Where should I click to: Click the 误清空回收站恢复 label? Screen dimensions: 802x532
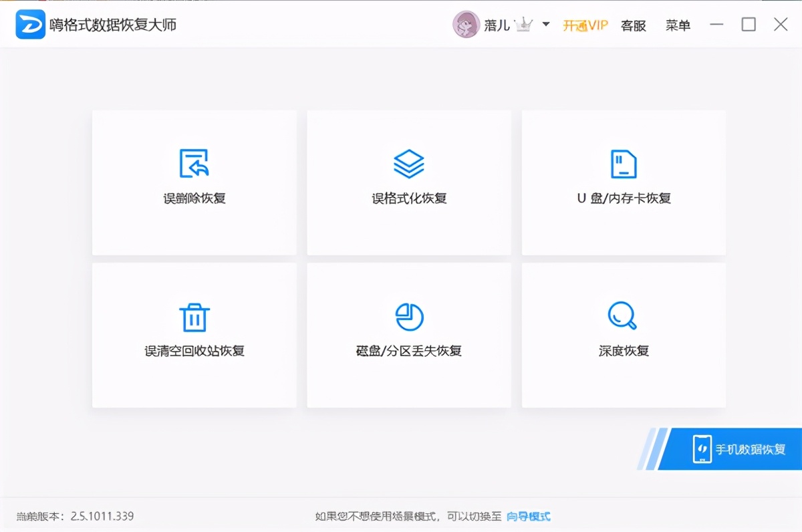point(194,351)
